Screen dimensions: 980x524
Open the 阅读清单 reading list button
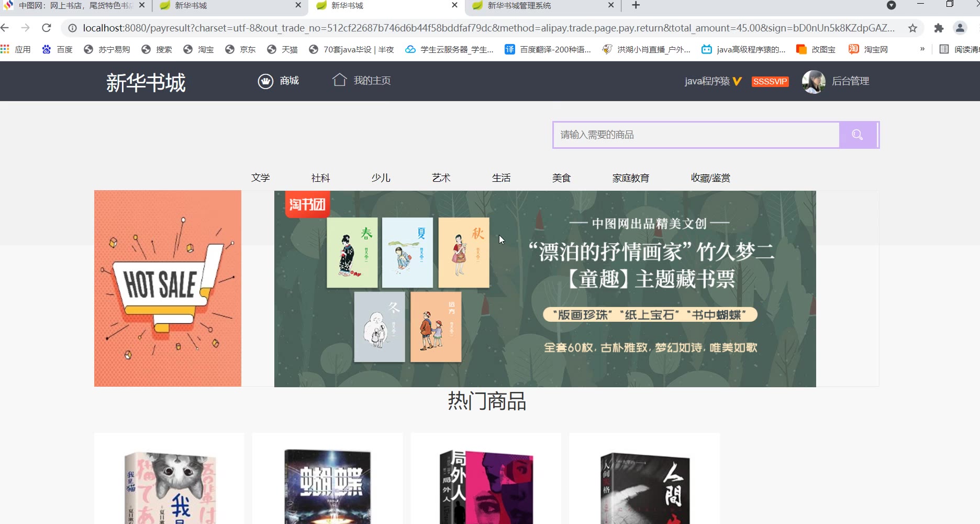[x=959, y=49]
